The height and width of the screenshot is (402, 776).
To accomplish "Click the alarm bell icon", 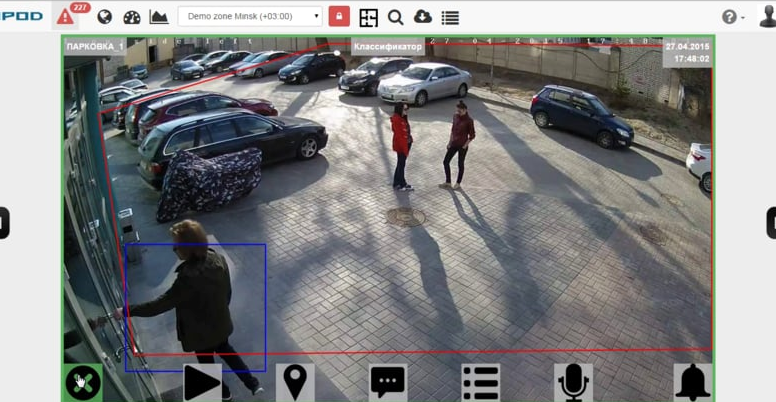I will pyautogui.click(x=693, y=383).
